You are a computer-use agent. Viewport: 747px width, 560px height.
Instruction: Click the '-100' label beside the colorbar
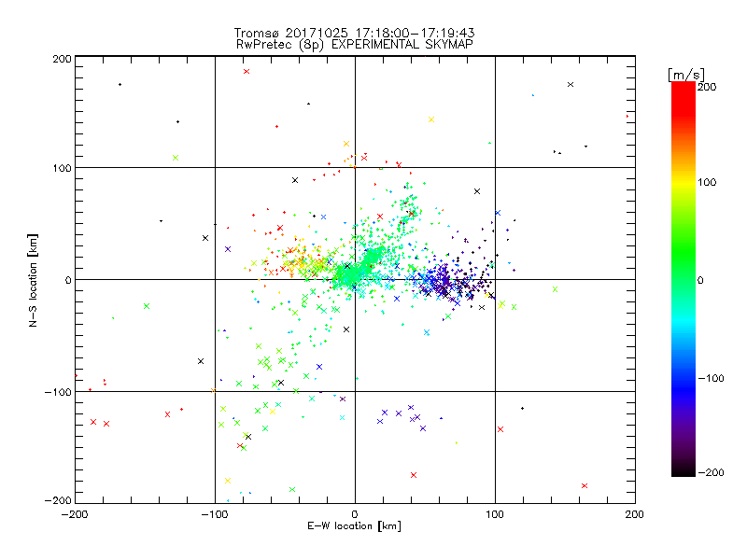(711, 378)
